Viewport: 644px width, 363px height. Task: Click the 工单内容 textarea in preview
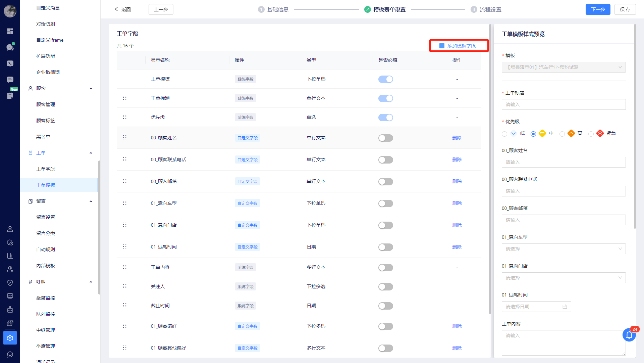(x=564, y=343)
